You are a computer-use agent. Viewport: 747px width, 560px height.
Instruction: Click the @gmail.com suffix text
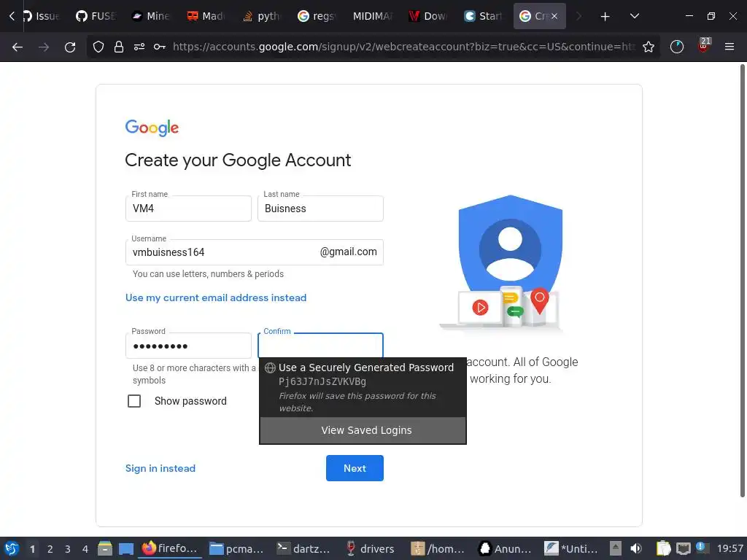[348, 252]
